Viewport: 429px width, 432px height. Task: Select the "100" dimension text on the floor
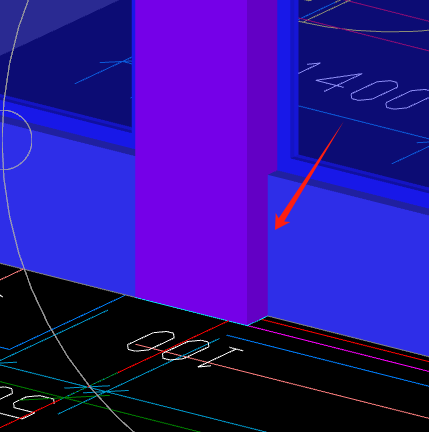[x=185, y=349]
